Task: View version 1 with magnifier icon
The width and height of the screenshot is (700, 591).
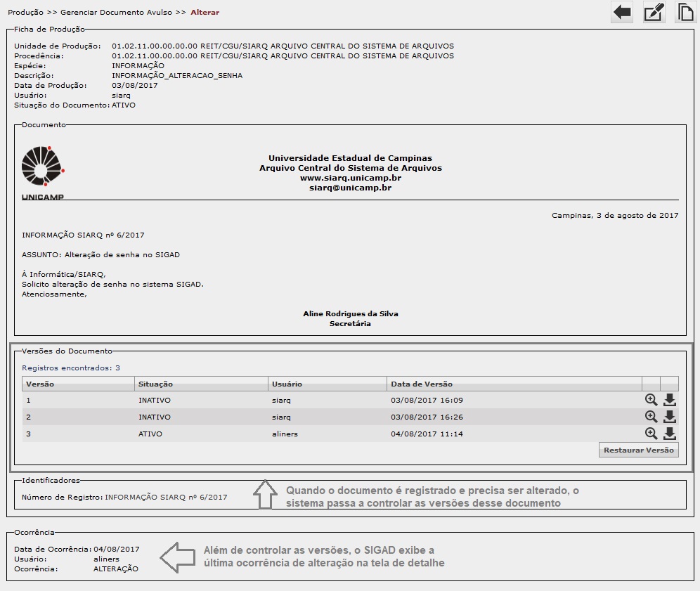Action: pos(651,400)
